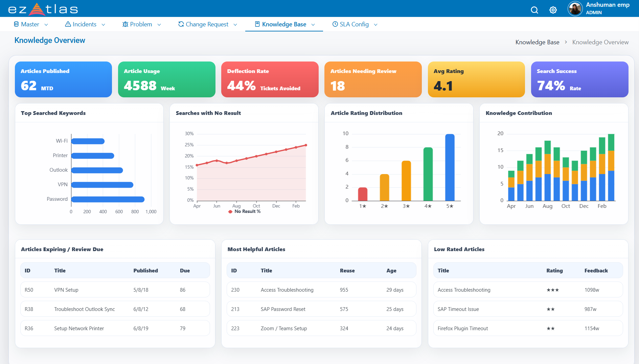Viewport: 639px width, 364px height.
Task: Click the Problem bug icon
Action: pos(125,24)
